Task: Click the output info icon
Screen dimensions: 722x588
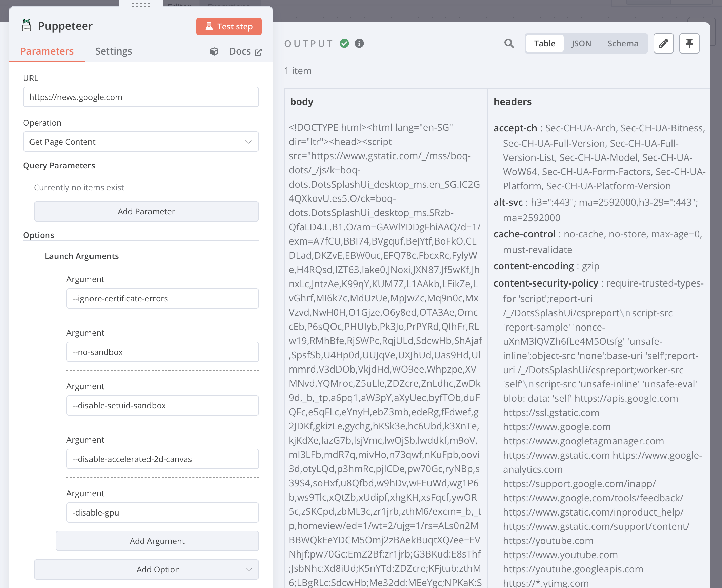Action: pos(359,43)
